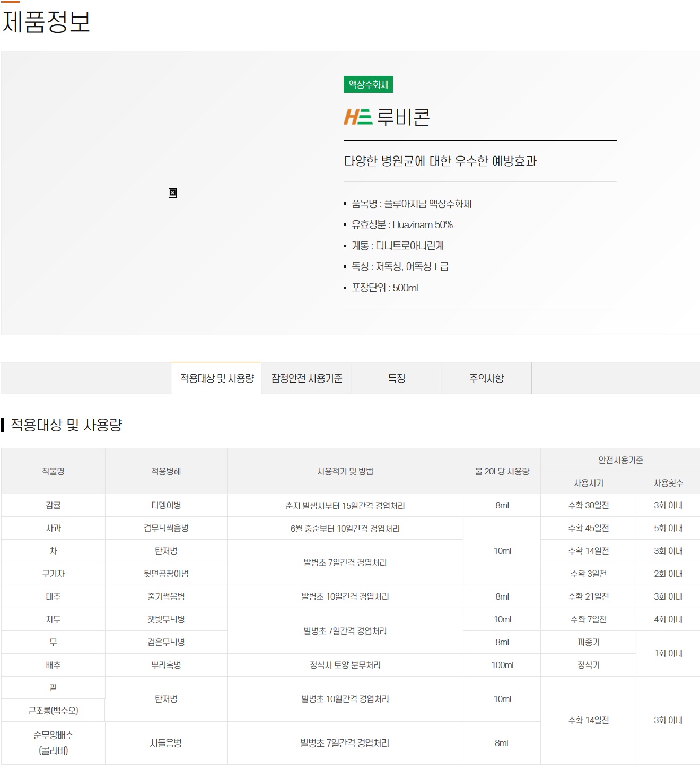700x779 pixels.
Task: Click the 파종기 cell
Action: click(x=589, y=642)
